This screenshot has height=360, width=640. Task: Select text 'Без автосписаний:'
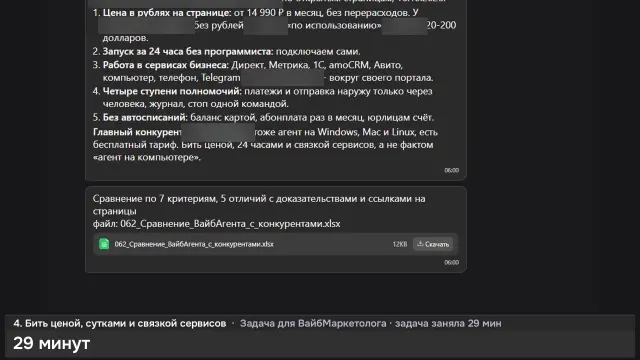pos(145,118)
